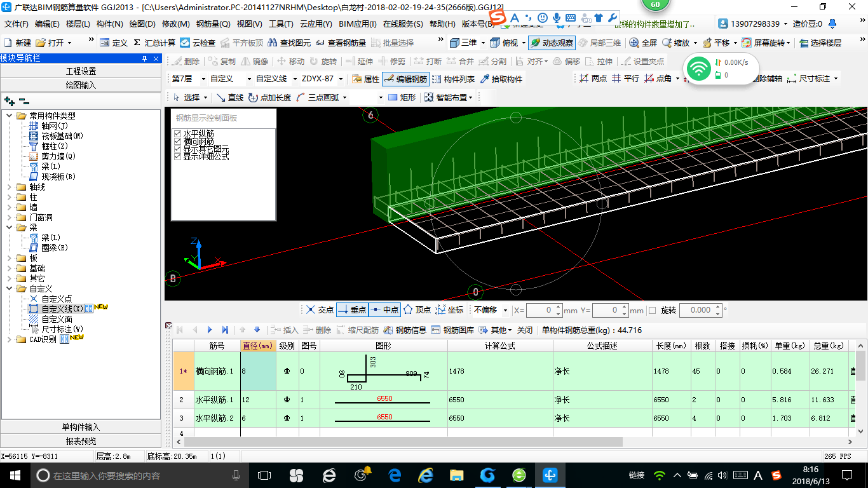Toggle 垂点 perpendicular snap
This screenshot has width=868, height=488.
352,310
